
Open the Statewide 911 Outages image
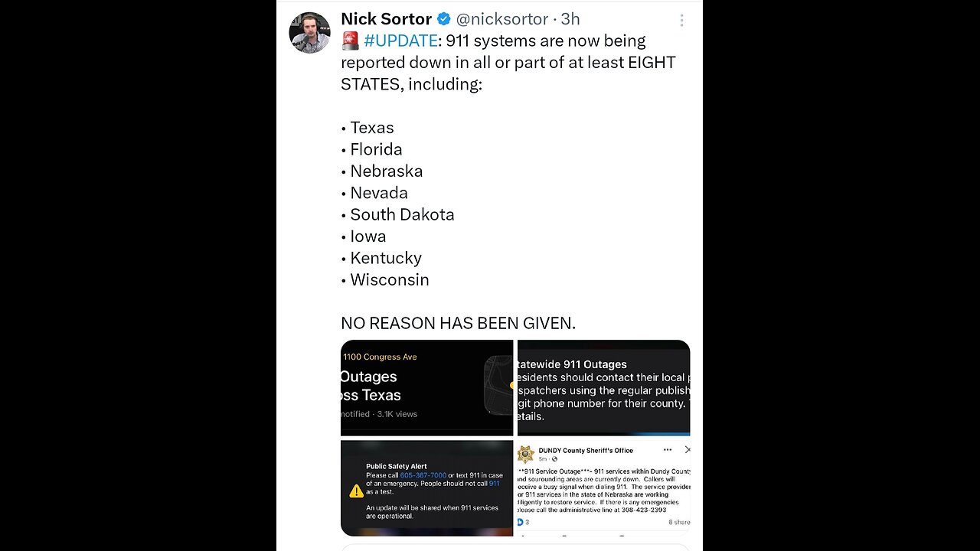[604, 387]
